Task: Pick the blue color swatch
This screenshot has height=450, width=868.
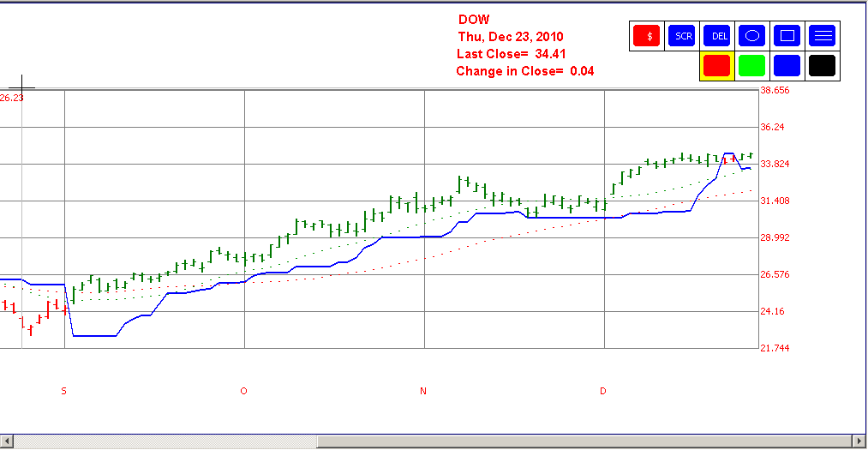Action: (x=787, y=66)
